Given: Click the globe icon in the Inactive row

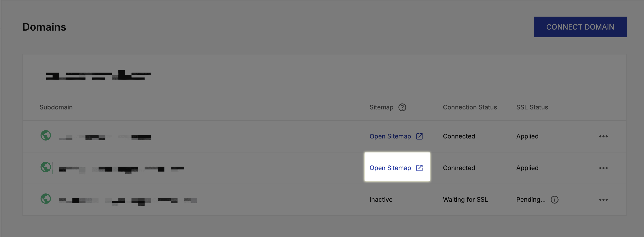Looking at the screenshot, I should coord(46,199).
